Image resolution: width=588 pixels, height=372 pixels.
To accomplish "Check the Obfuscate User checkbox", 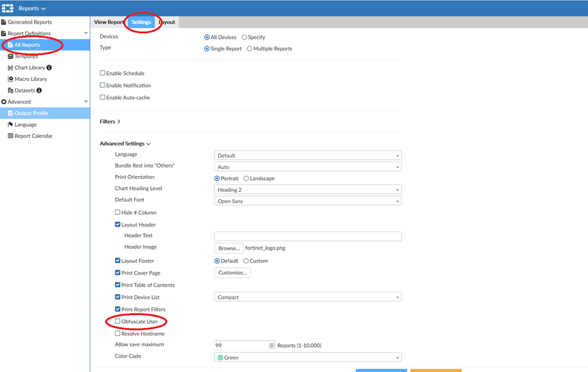I will pyautogui.click(x=117, y=321).
